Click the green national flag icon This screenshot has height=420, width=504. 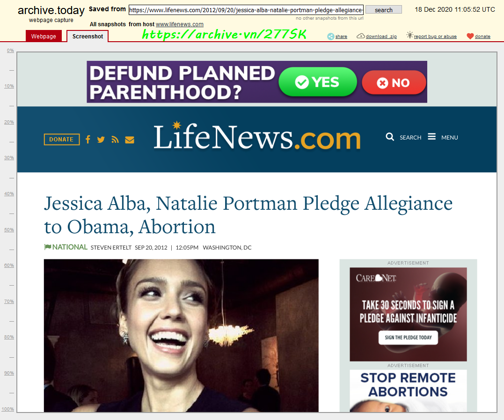[x=48, y=247]
